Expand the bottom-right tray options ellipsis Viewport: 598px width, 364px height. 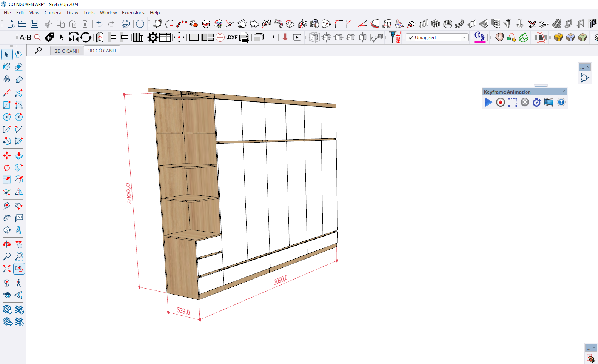[x=589, y=348]
